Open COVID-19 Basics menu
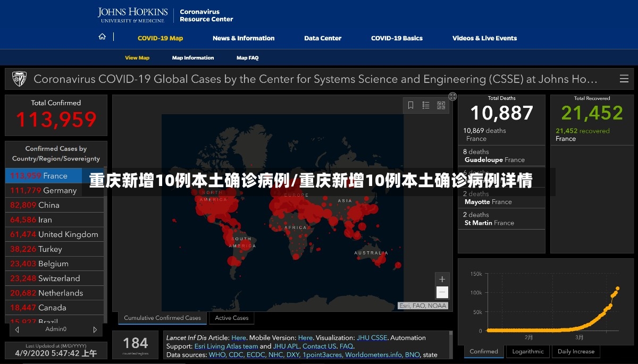The width and height of the screenshot is (638, 364). 397,38
